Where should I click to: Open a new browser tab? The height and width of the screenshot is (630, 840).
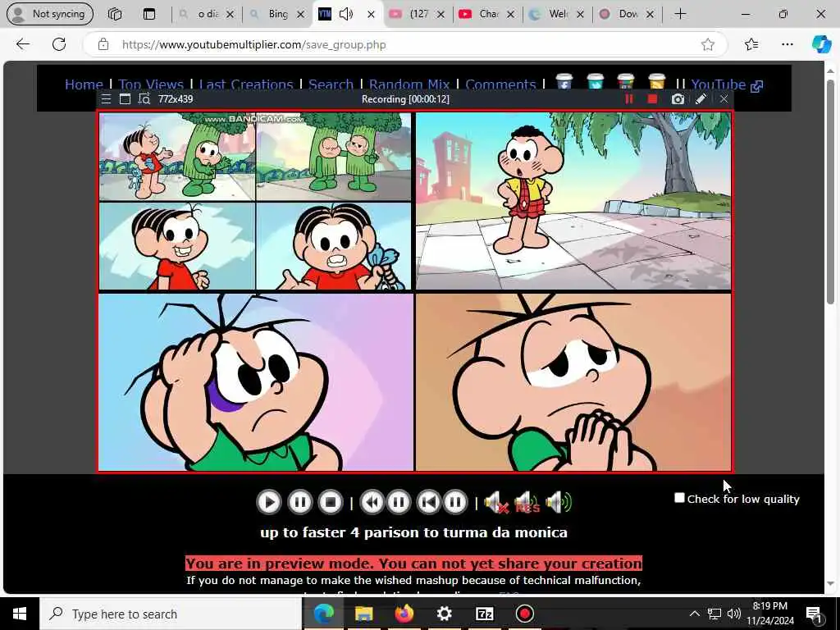680,14
